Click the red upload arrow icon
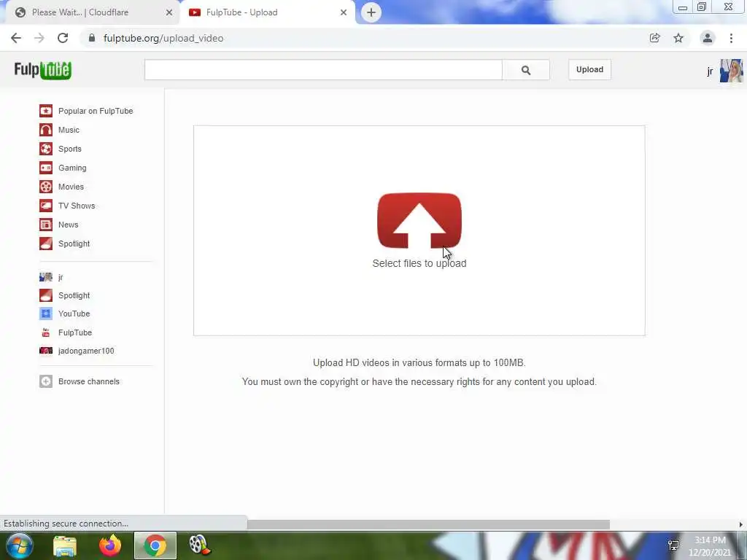The image size is (747, 560). point(419,220)
